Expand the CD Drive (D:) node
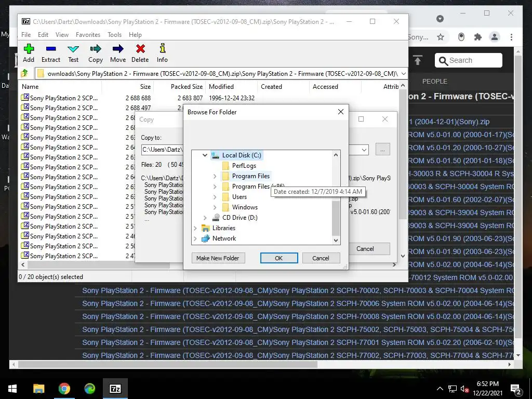This screenshot has height=399, width=532. (205, 218)
